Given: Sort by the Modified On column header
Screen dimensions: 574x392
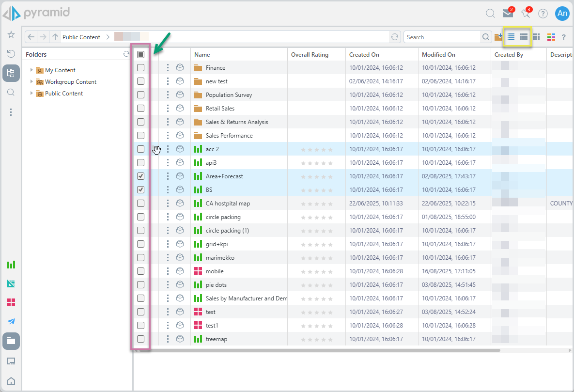Looking at the screenshot, I should [438, 55].
